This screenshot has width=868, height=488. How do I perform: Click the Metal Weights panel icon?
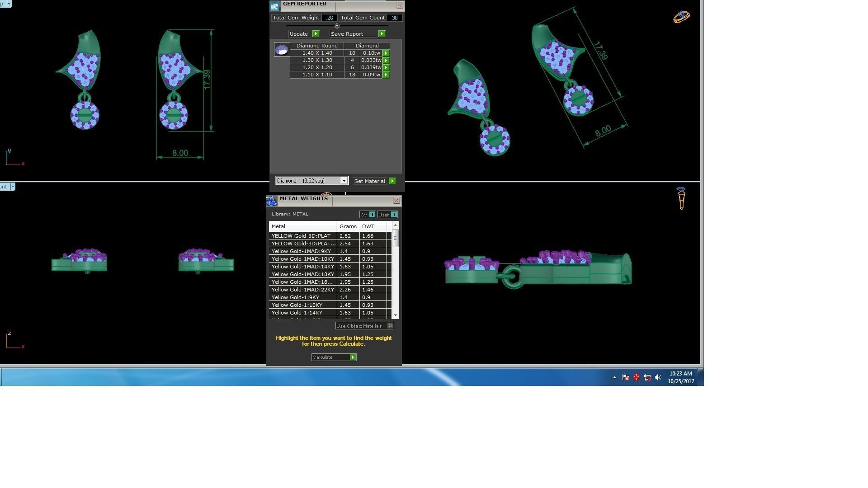272,201
